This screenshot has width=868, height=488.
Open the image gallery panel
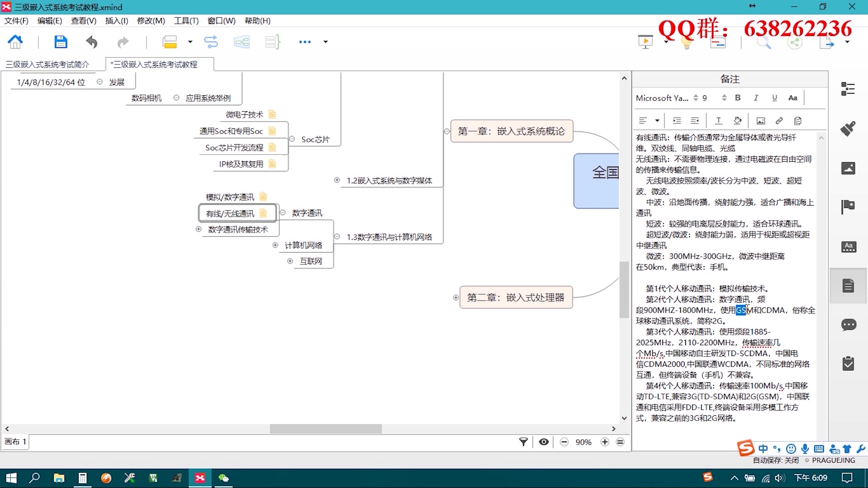click(x=848, y=168)
